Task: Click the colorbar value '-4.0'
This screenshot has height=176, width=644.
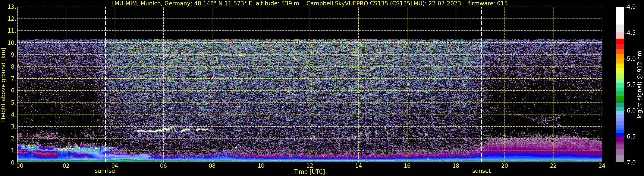Action: coord(630,7)
